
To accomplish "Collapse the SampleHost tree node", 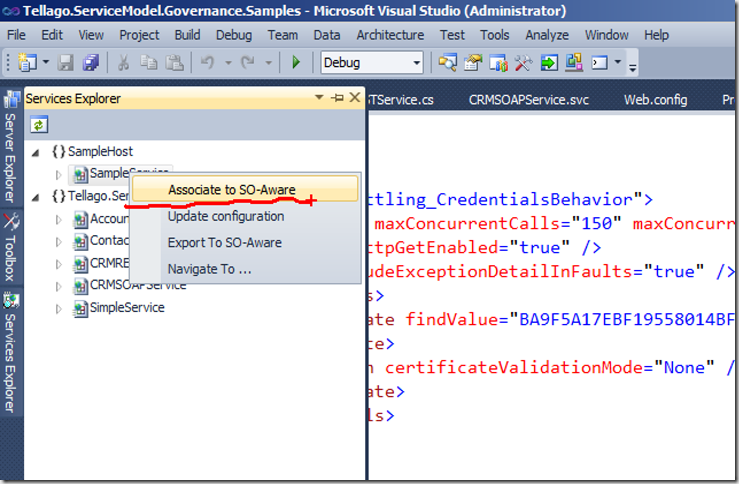I will click(x=35, y=152).
